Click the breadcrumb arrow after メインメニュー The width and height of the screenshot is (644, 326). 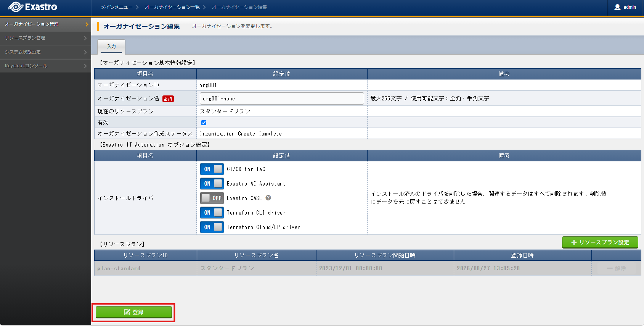click(x=137, y=7)
